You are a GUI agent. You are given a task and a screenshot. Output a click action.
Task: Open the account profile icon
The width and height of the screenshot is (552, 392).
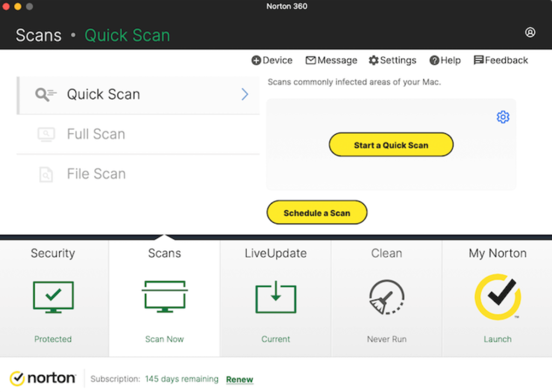tap(530, 32)
